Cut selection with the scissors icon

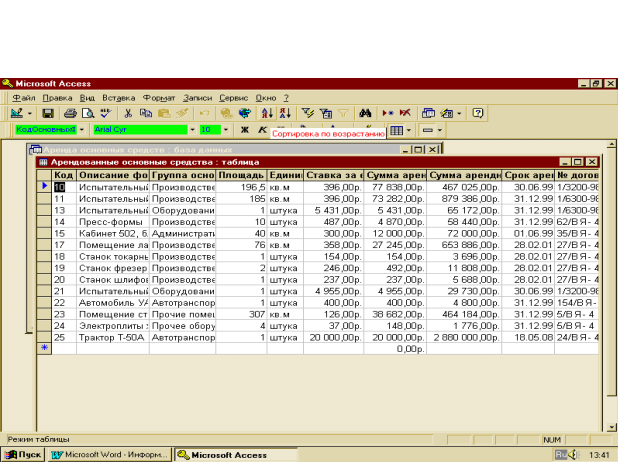coord(129,114)
